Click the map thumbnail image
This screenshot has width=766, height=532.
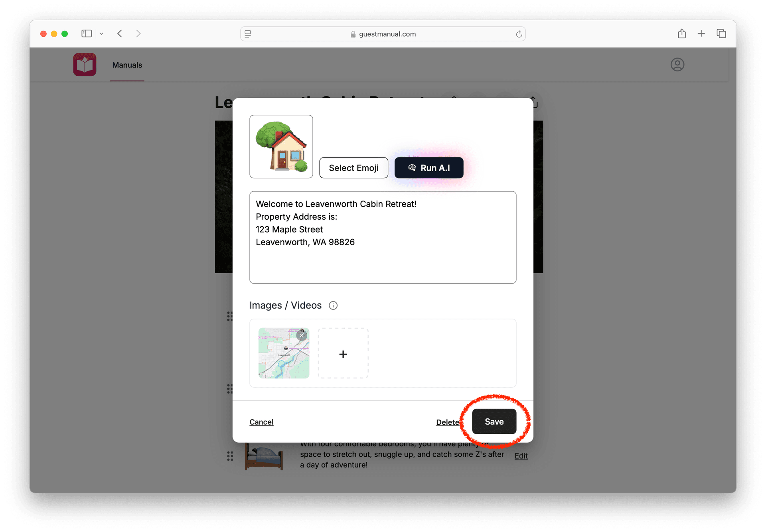283,354
